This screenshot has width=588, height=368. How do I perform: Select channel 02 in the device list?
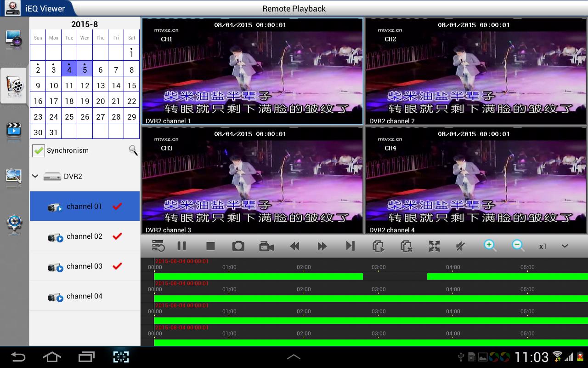(x=85, y=236)
